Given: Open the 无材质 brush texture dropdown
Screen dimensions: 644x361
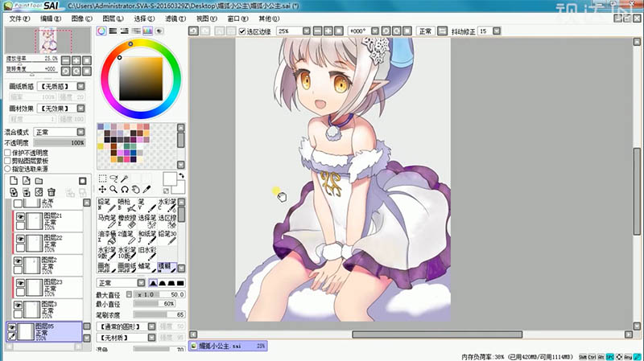Looking at the screenshot, I should pyautogui.click(x=152, y=338).
